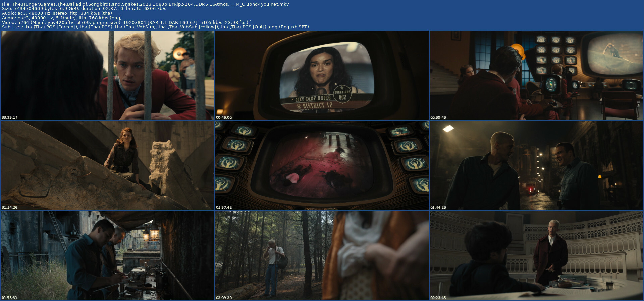Click the 01:14:26 timestamp label
Image resolution: width=644 pixels, height=301 pixels.
(x=10, y=207)
